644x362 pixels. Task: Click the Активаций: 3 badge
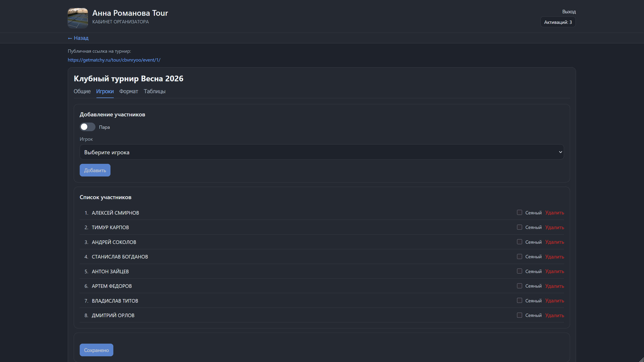pyautogui.click(x=558, y=22)
